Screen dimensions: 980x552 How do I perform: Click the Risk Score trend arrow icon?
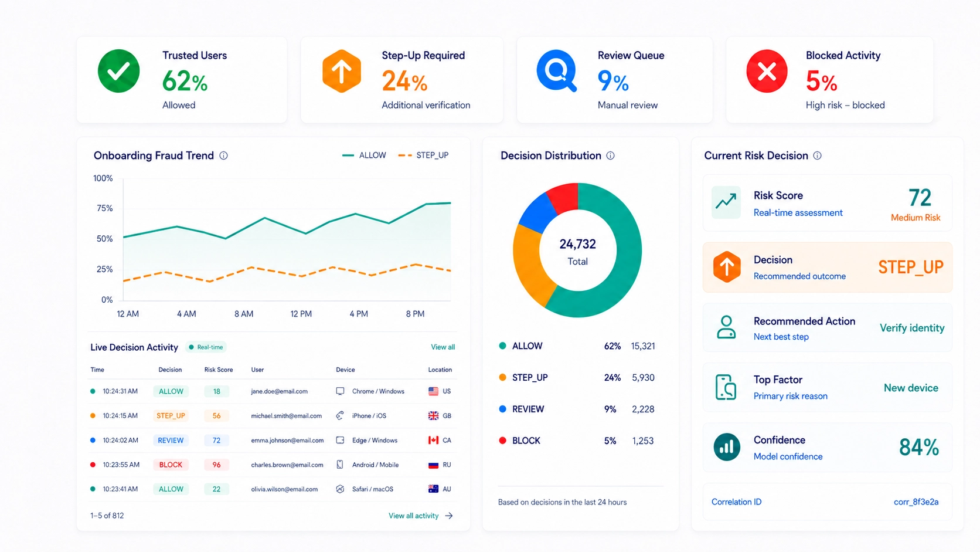(x=726, y=202)
